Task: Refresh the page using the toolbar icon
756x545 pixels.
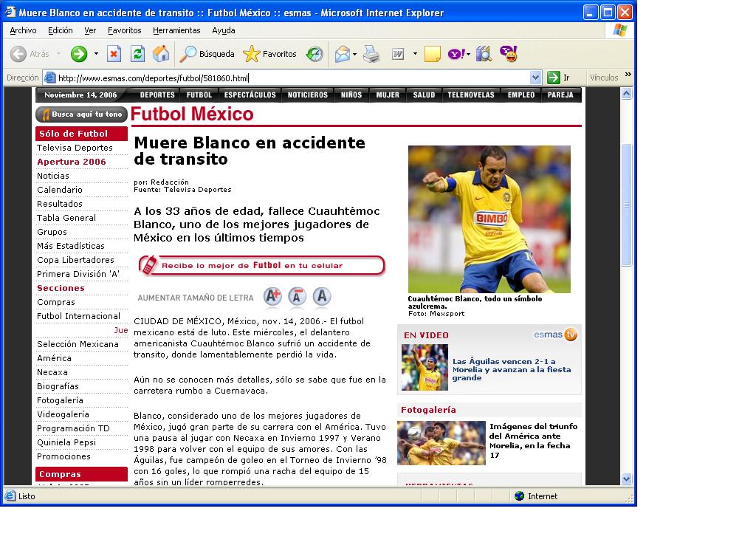Action: pyautogui.click(x=138, y=54)
